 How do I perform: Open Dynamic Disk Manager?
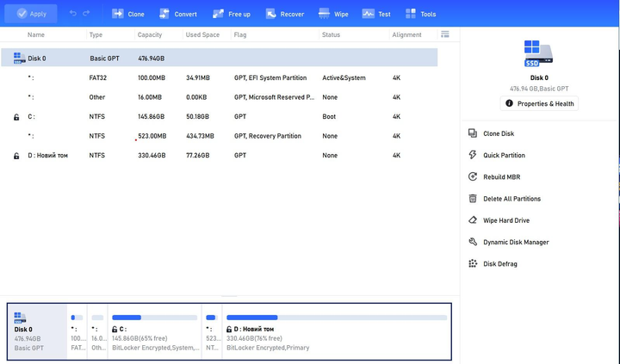[x=516, y=243]
